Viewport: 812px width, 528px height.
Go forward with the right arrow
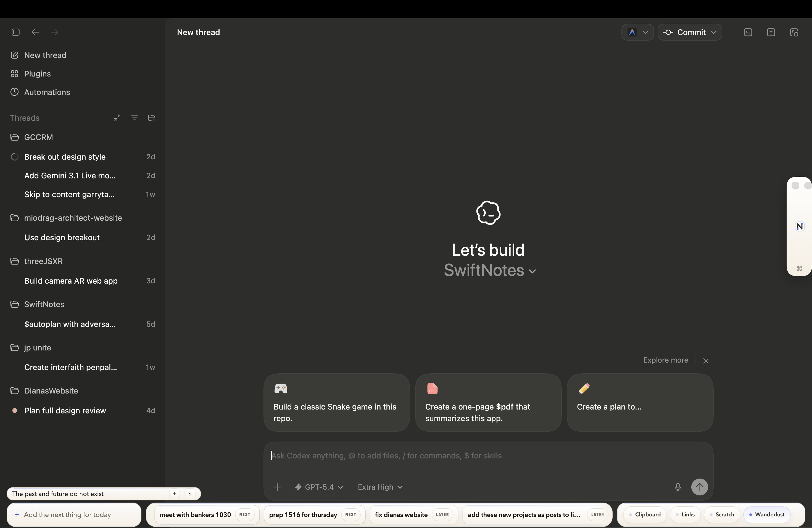click(55, 32)
